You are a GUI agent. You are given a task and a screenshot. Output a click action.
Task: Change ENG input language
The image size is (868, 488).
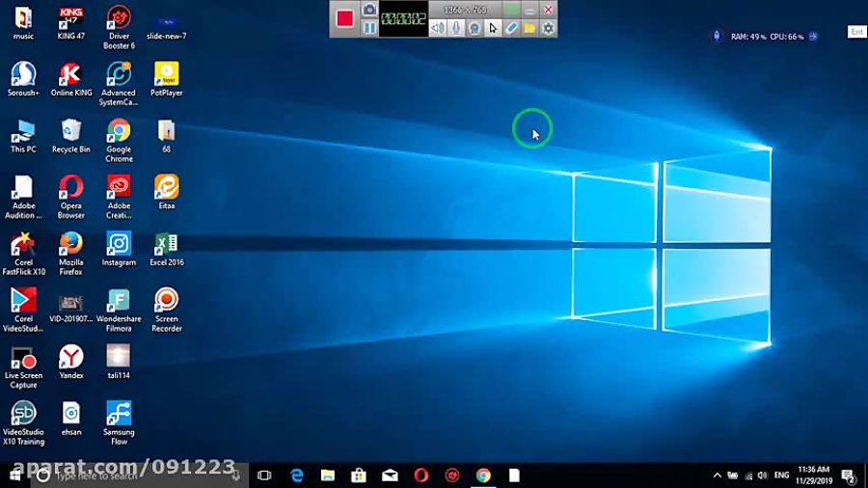click(781, 475)
